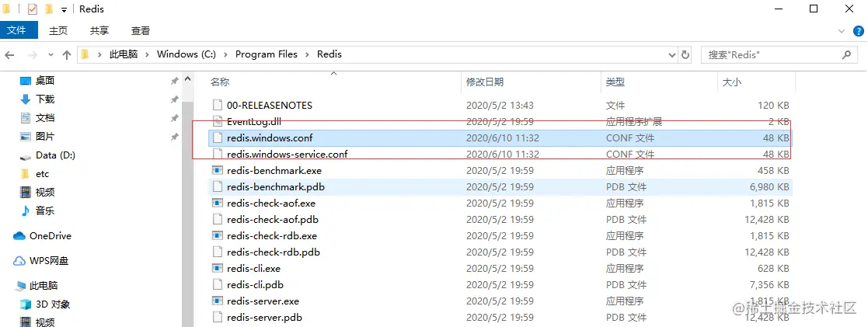Switch to the 共享 ribbon tab
Screen dimensions: 868x327
coord(99,30)
